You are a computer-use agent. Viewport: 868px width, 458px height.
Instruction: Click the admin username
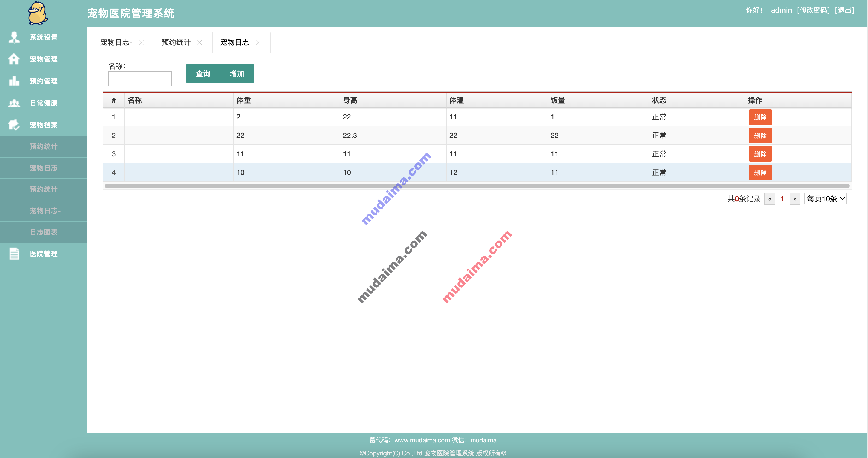(x=781, y=10)
